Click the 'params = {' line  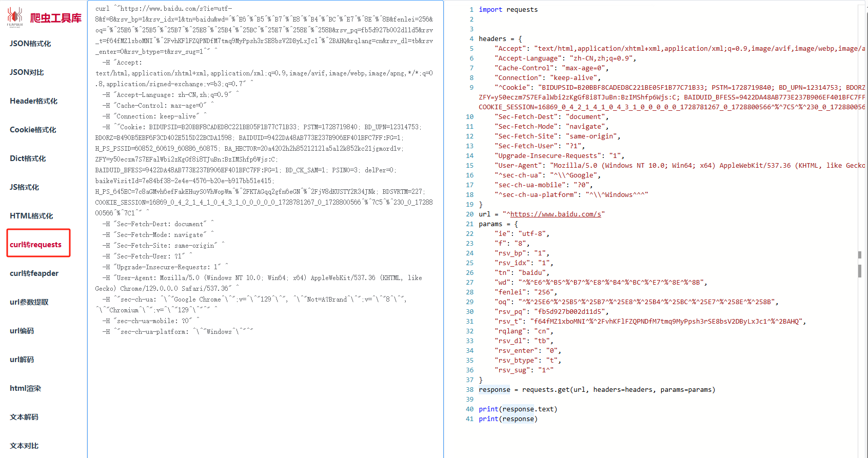click(x=498, y=224)
